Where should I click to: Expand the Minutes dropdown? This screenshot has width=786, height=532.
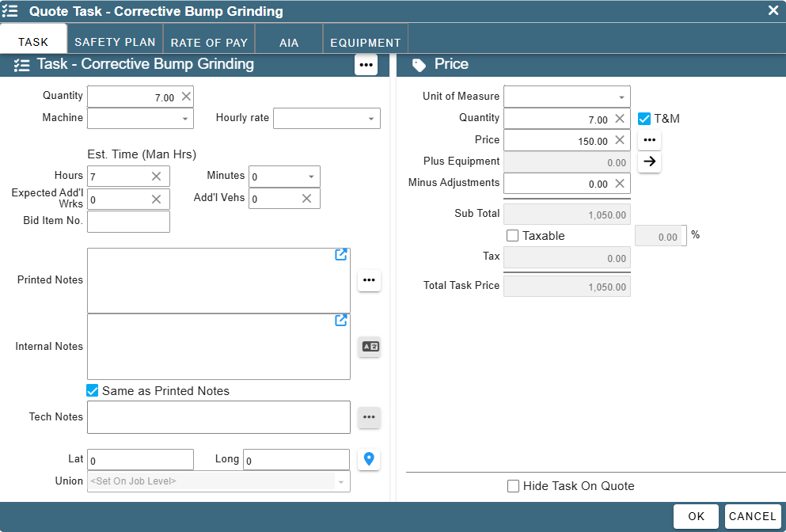click(311, 177)
